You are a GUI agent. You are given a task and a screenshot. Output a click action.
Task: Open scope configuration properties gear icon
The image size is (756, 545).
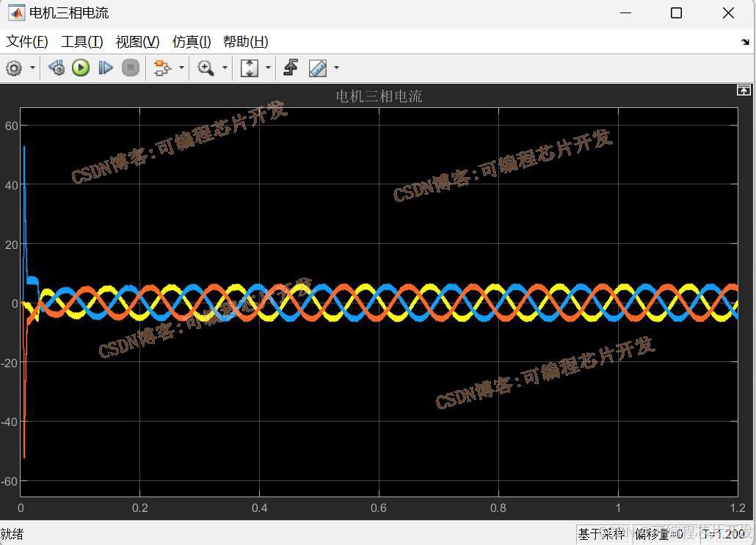(14, 68)
